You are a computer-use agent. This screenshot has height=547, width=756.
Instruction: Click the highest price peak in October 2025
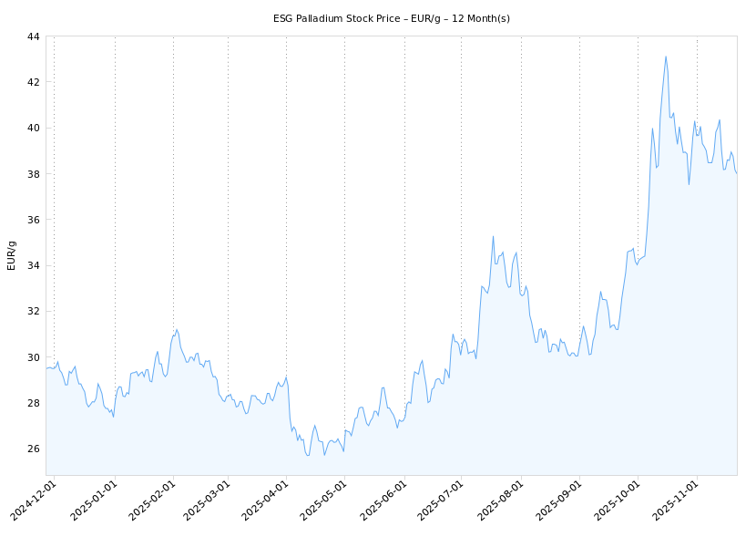coord(666,57)
